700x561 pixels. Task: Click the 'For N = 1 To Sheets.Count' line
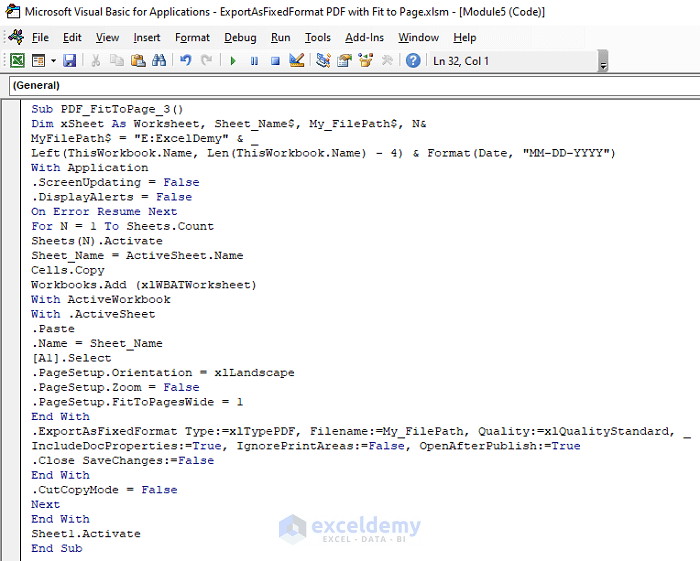pos(122,226)
